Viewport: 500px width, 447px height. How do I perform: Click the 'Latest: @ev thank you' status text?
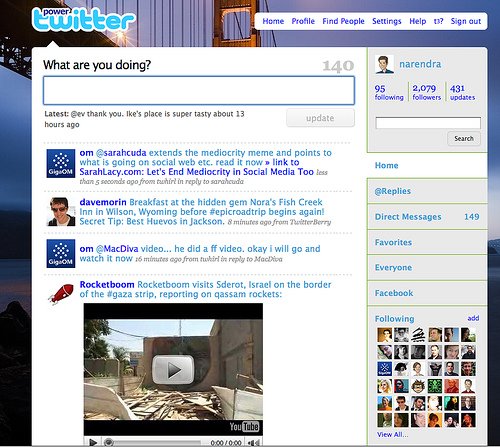[x=144, y=119]
